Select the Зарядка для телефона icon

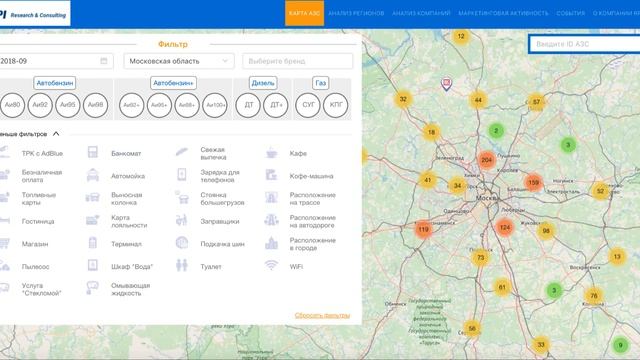(x=182, y=175)
